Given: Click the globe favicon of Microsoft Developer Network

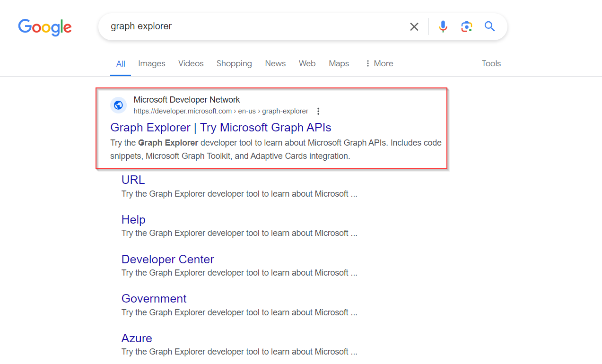Looking at the screenshot, I should tap(118, 105).
